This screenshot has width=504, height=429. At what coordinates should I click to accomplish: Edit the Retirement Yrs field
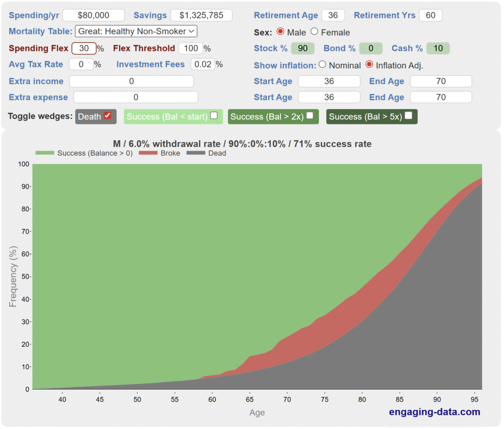430,15
